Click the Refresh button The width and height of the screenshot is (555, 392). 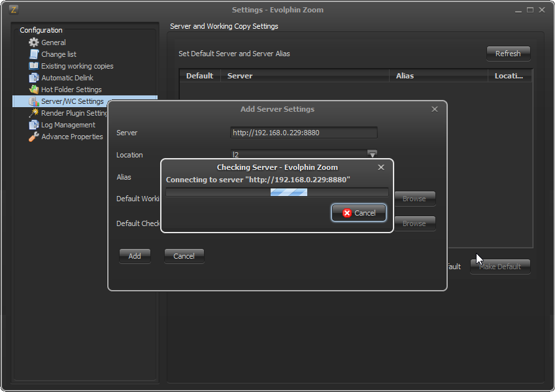(508, 54)
